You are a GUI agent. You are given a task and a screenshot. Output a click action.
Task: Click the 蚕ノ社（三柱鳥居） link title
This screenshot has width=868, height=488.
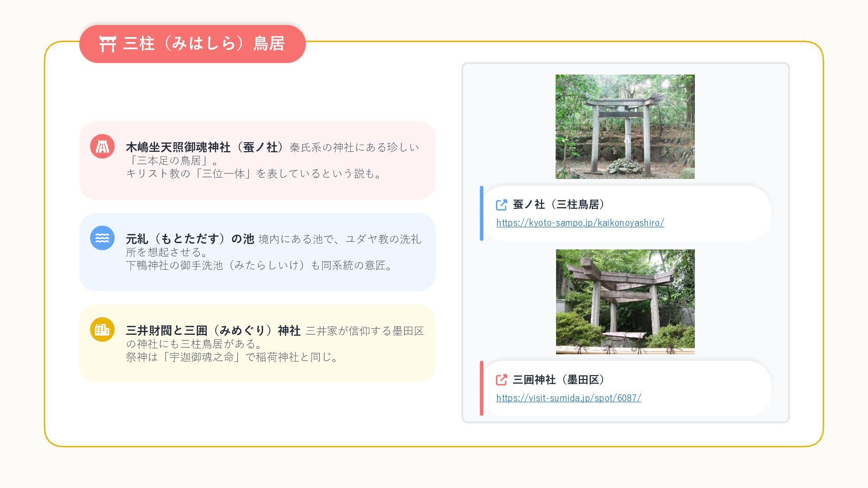(559, 205)
